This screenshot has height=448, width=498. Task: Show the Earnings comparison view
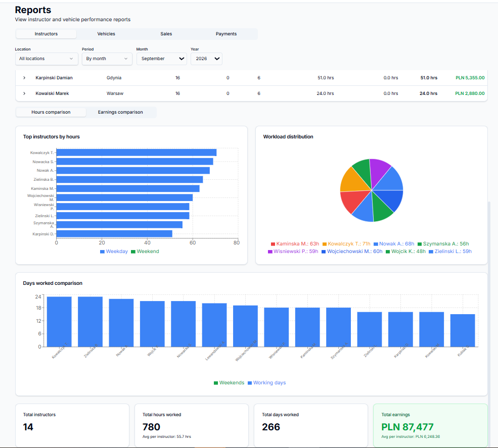[120, 112]
